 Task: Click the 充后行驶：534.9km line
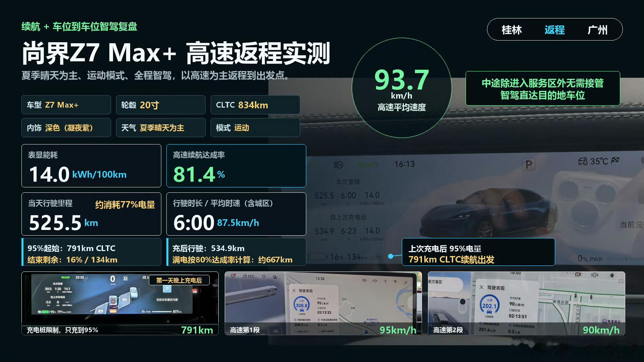208,248
